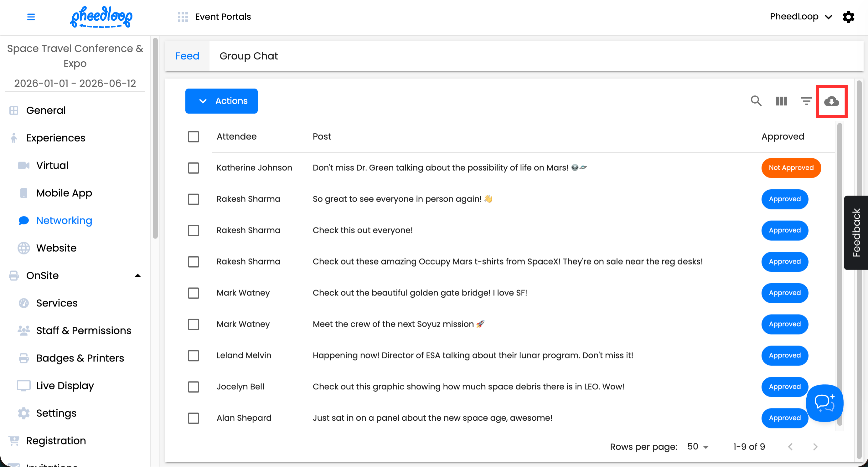This screenshot has height=467, width=868.
Task: Click the download cloud export icon
Action: coord(831,101)
